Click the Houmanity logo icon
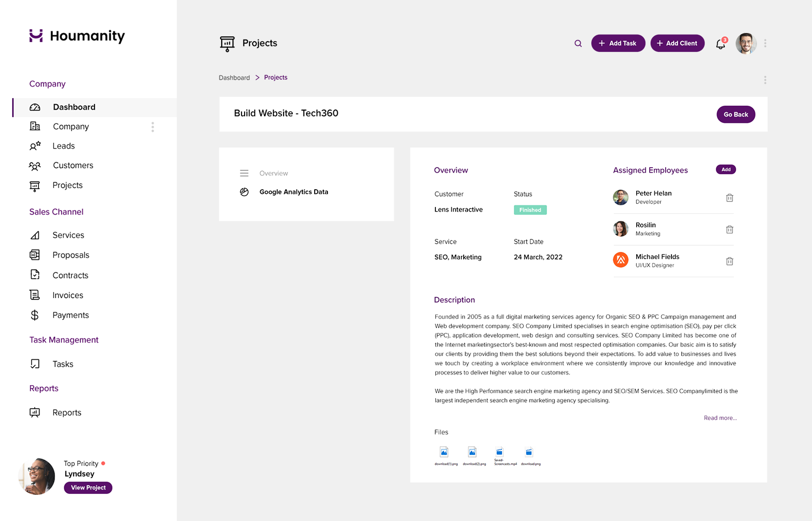The width and height of the screenshot is (812, 521). point(36,36)
